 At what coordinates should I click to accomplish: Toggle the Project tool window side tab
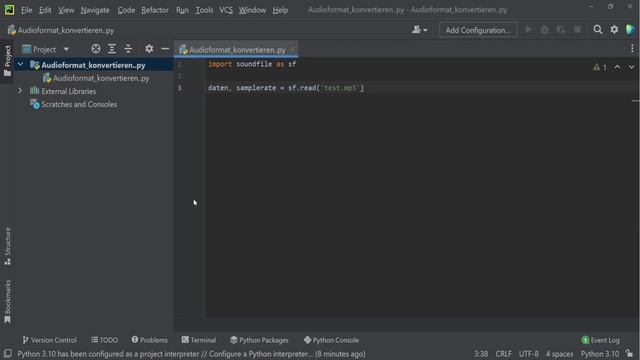point(7,61)
